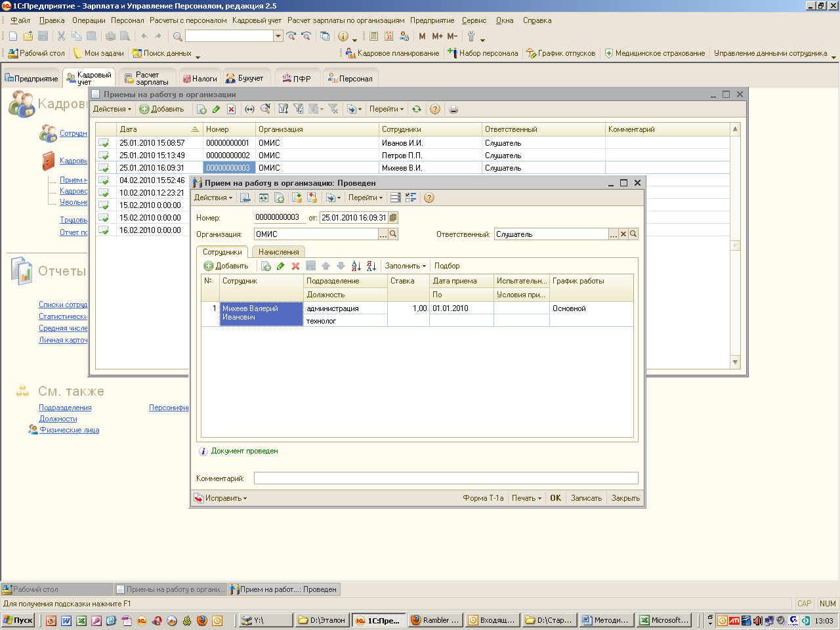Open the calculator icon in main toolbar

(373, 36)
